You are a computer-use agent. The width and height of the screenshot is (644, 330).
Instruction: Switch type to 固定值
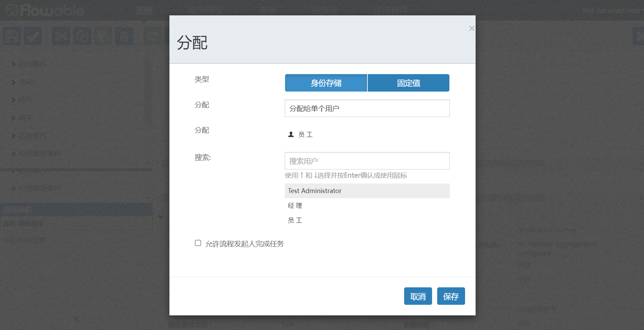pyautogui.click(x=408, y=83)
